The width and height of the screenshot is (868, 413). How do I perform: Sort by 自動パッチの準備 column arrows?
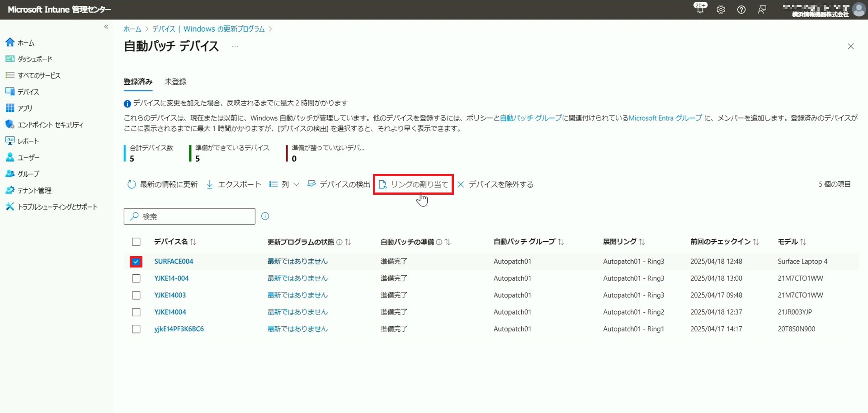pos(448,242)
